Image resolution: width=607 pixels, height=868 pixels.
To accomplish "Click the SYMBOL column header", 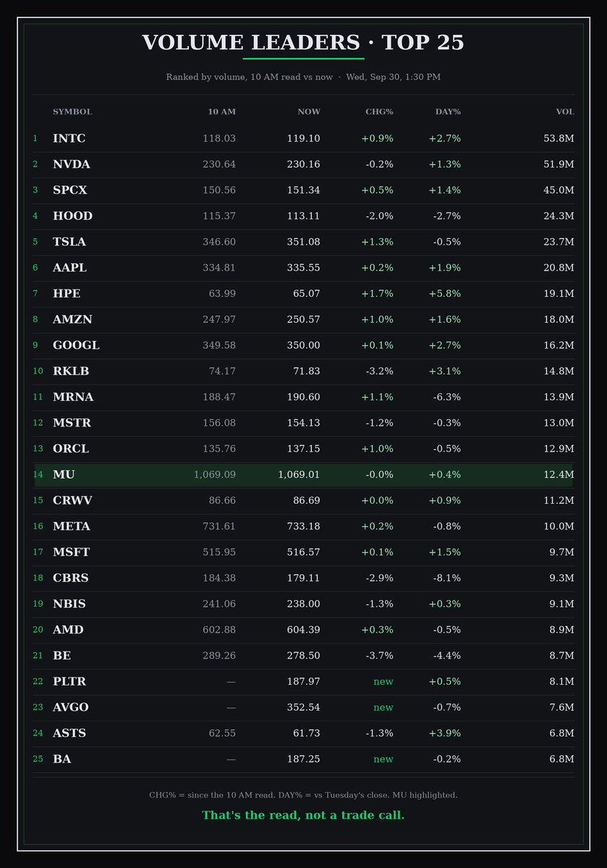I will [x=72, y=111].
